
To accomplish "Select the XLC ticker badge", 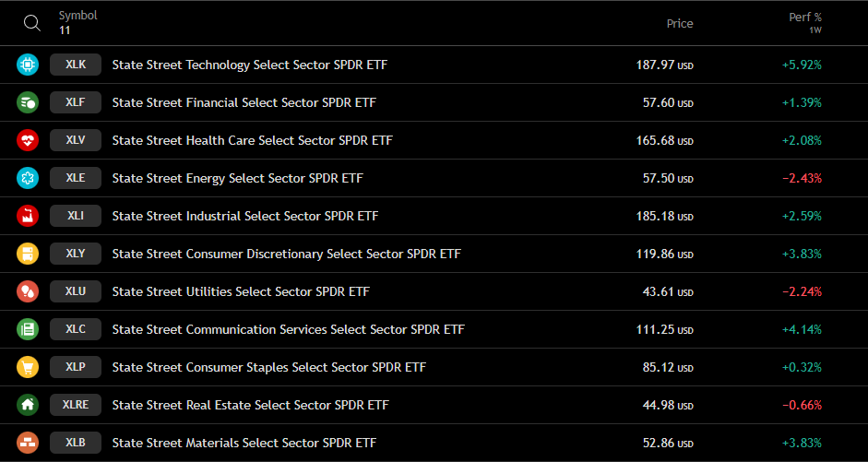I will coord(76,330).
